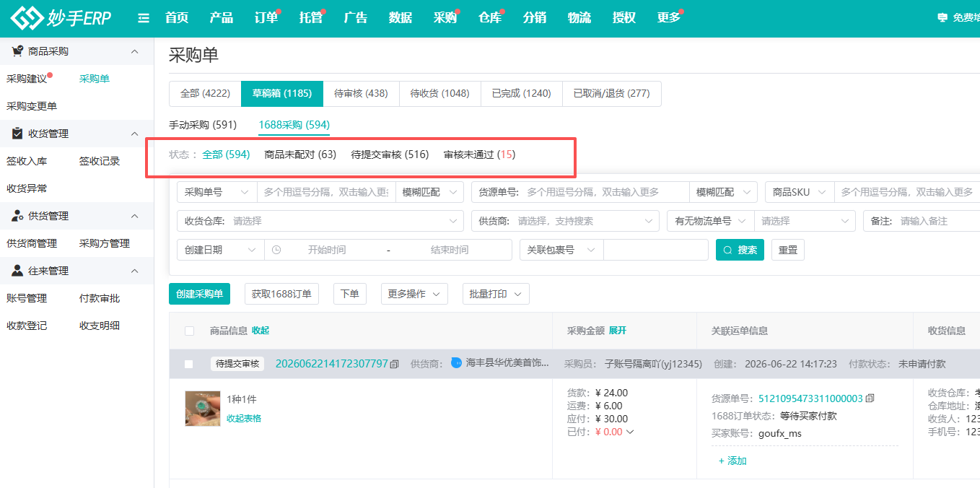980x488 pixels.
Task: Open the 物流 top menu
Action: [579, 18]
